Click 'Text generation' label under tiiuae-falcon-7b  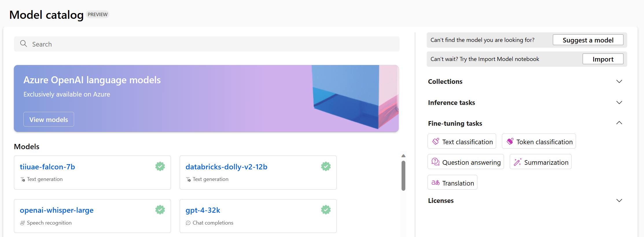(45, 179)
